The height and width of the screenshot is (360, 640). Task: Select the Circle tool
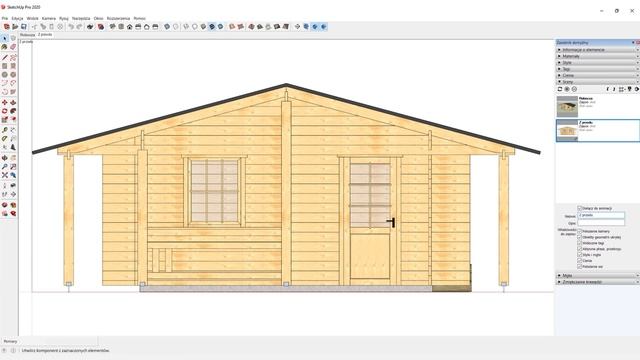pos(4,75)
